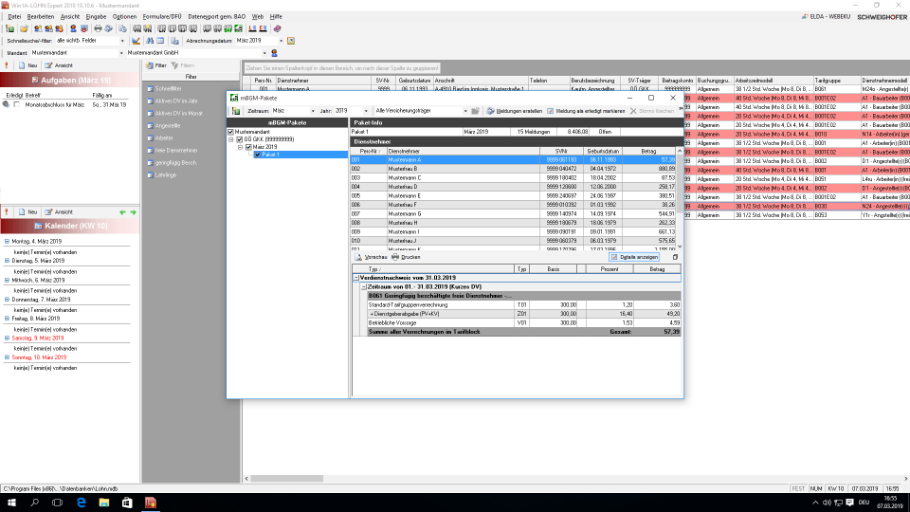910x512 pixels.
Task: Open the Alle Versicherungsträger dropdown
Action: (x=465, y=111)
